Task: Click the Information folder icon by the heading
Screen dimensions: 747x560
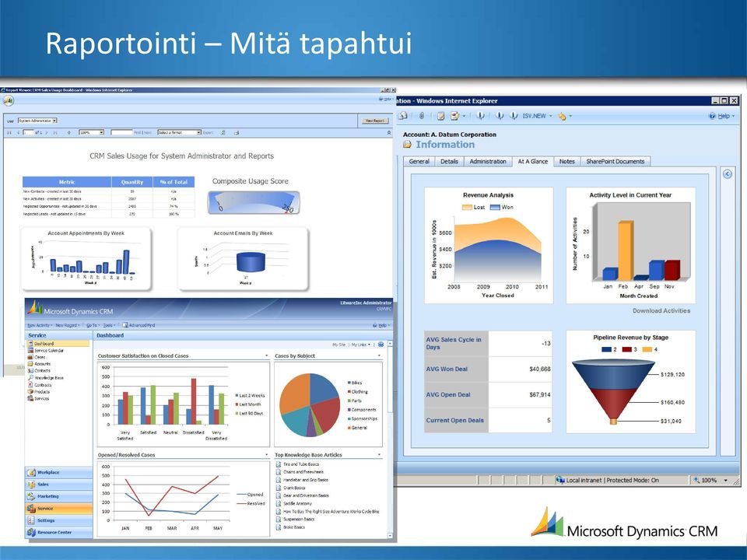Action: click(407, 145)
